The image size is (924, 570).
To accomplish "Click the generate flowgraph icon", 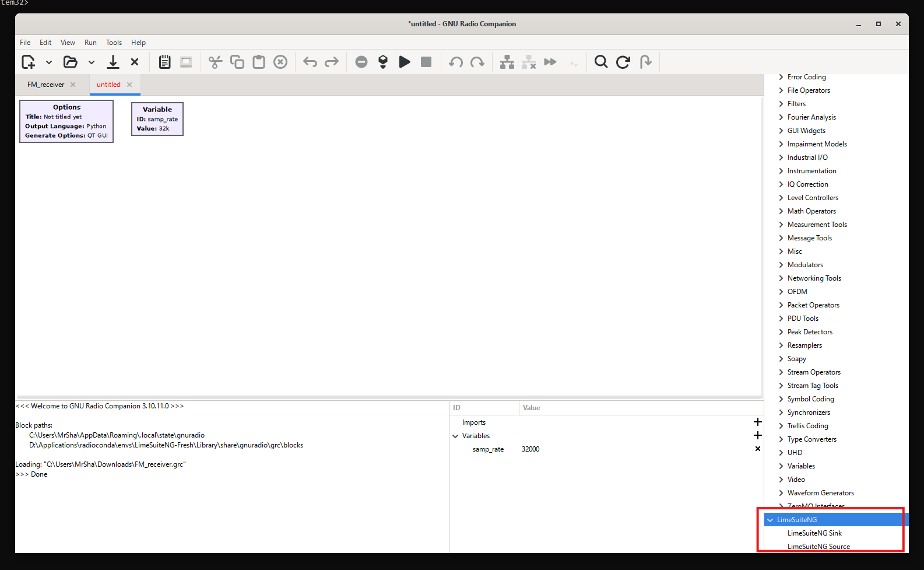I will click(x=383, y=62).
